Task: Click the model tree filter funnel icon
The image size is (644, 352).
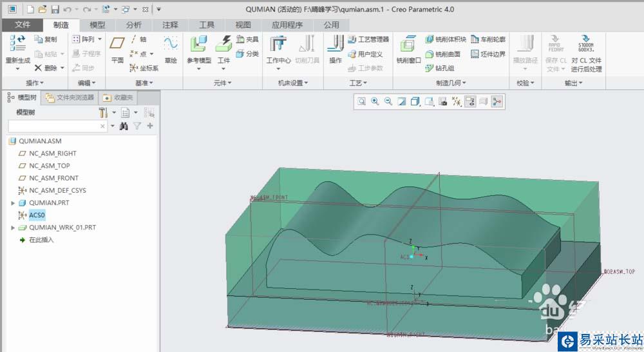Action: click(x=137, y=126)
